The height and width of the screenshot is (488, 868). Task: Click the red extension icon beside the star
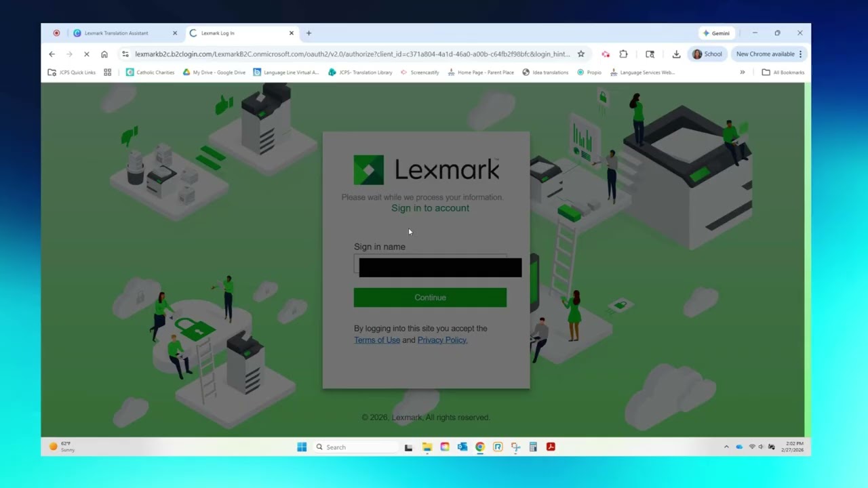pyautogui.click(x=606, y=54)
